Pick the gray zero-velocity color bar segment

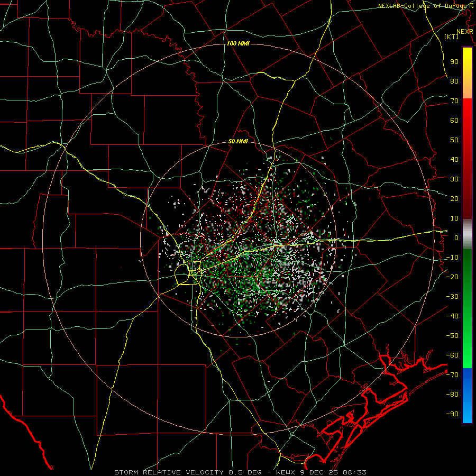click(x=467, y=234)
